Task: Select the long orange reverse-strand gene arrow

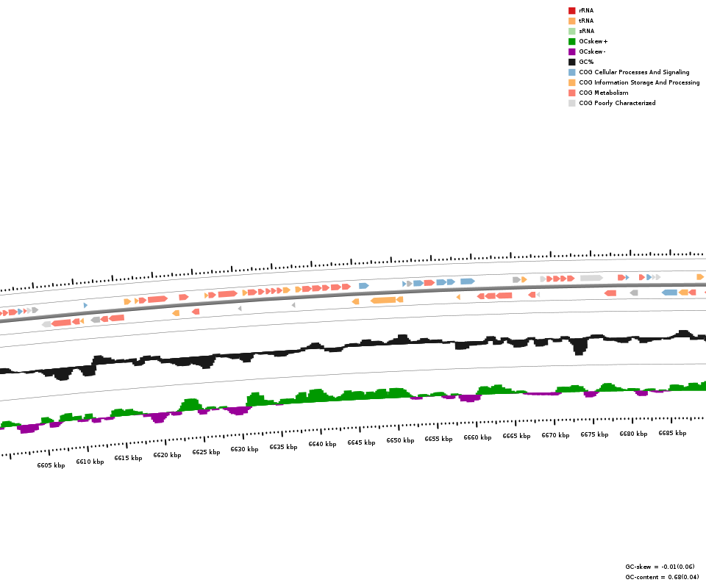Action: (x=383, y=300)
